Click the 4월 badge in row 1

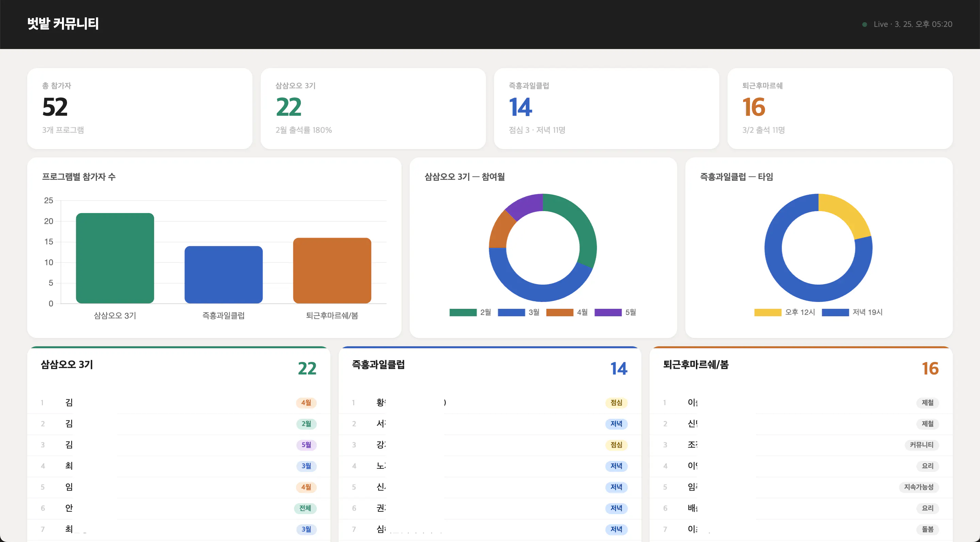[306, 402]
